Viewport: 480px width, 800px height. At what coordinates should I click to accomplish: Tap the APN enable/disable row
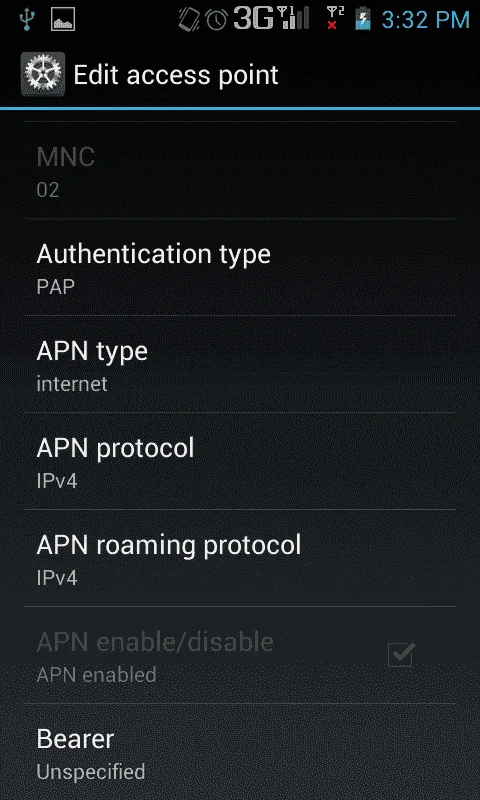click(x=240, y=655)
